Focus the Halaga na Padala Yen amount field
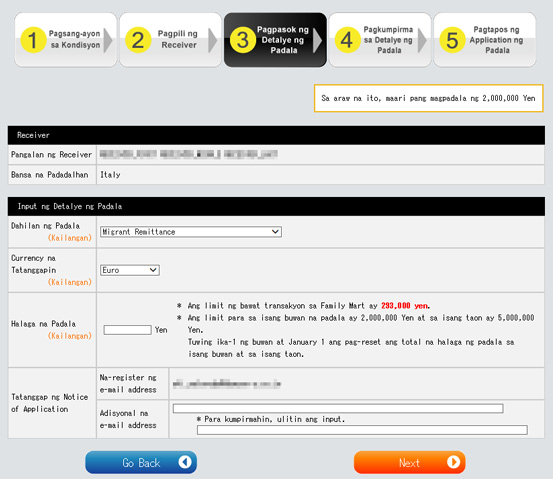Viewport: 553px width, 479px height. pyautogui.click(x=127, y=330)
